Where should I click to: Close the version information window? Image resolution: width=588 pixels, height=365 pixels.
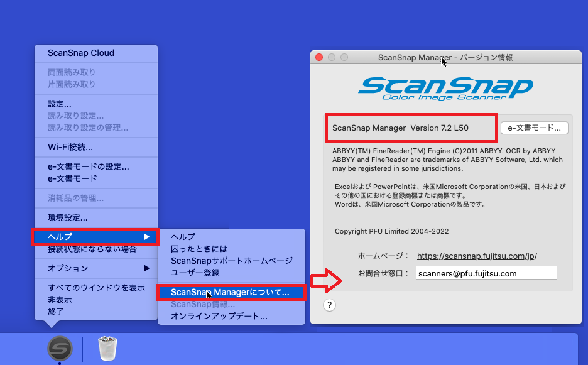[319, 57]
